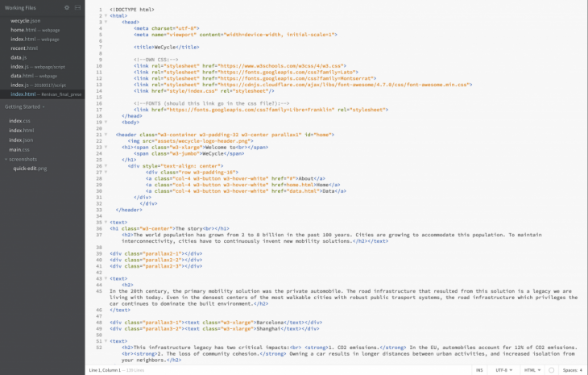Open data.js from Working Files
Screen dimensions: 588x375
point(16,57)
